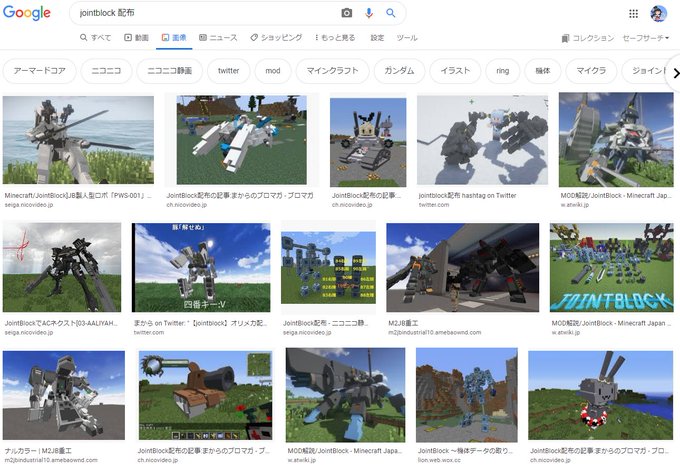Filter by ニコニコ chip
The height and width of the screenshot is (470, 680).
tap(106, 71)
